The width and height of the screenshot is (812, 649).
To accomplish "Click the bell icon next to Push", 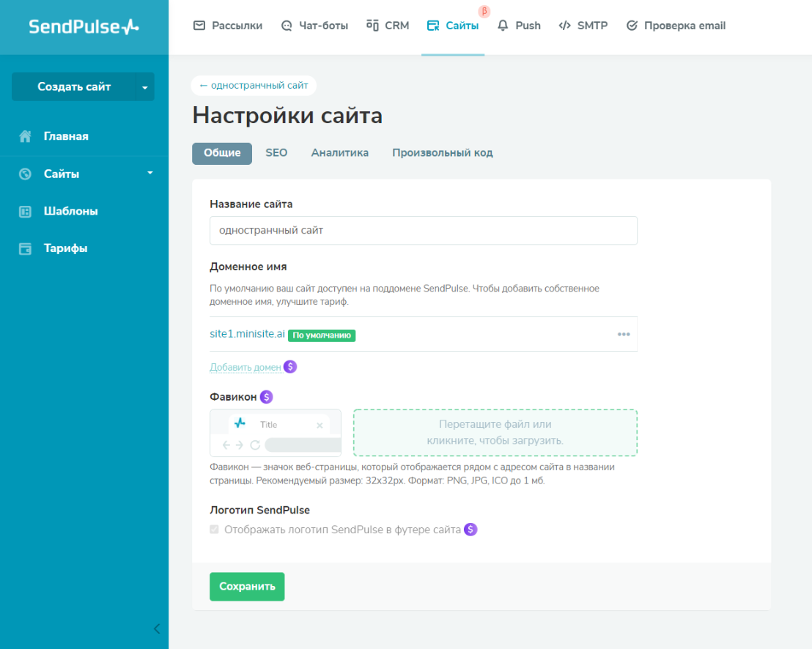I will tap(503, 26).
